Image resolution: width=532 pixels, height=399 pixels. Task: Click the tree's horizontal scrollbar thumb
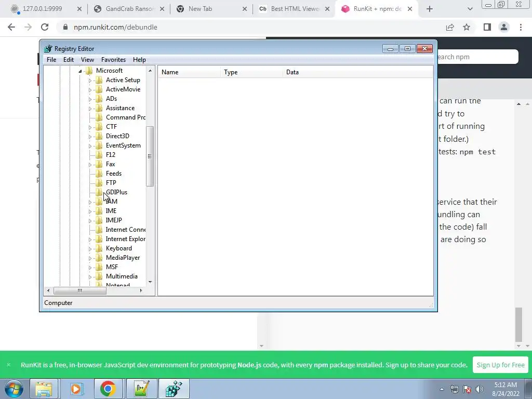[x=79, y=290]
